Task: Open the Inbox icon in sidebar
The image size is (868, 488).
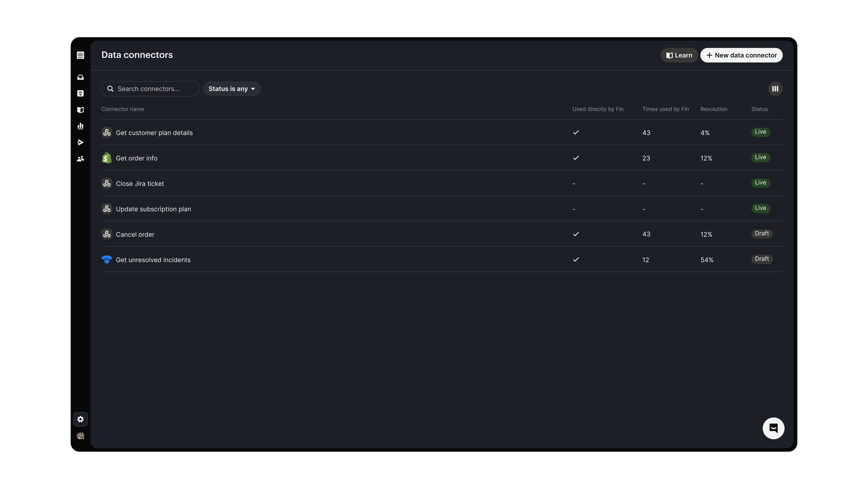Action: [80, 77]
